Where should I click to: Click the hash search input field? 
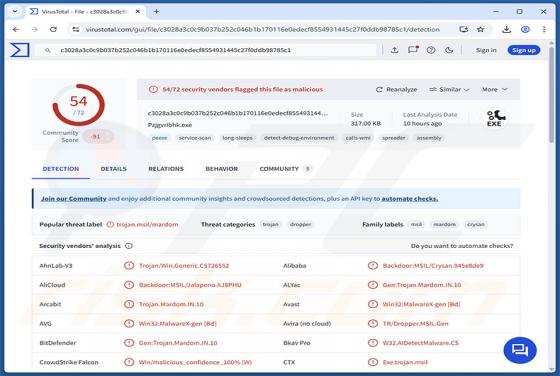click(x=207, y=50)
